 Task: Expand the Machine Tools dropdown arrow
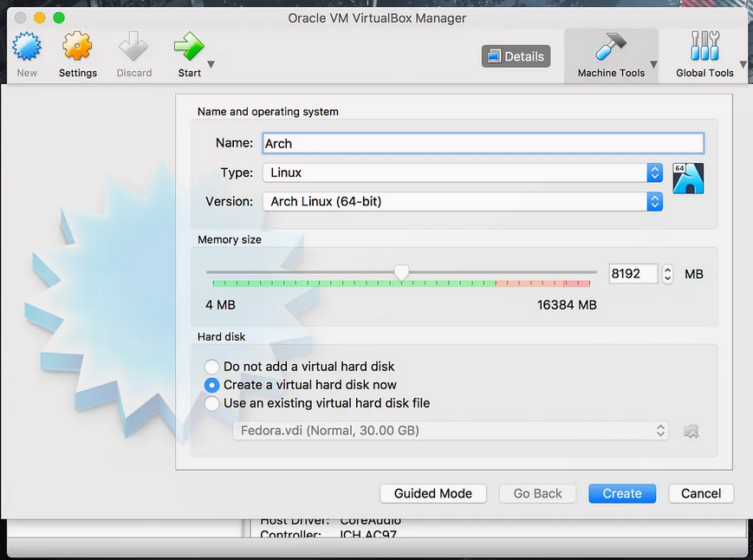(x=653, y=65)
